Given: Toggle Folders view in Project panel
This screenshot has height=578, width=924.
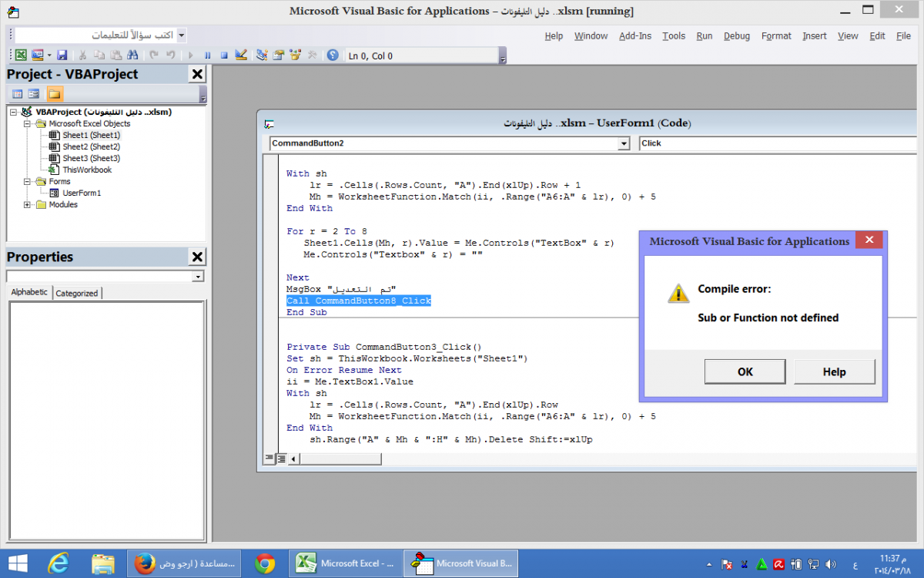Looking at the screenshot, I should tap(55, 94).
